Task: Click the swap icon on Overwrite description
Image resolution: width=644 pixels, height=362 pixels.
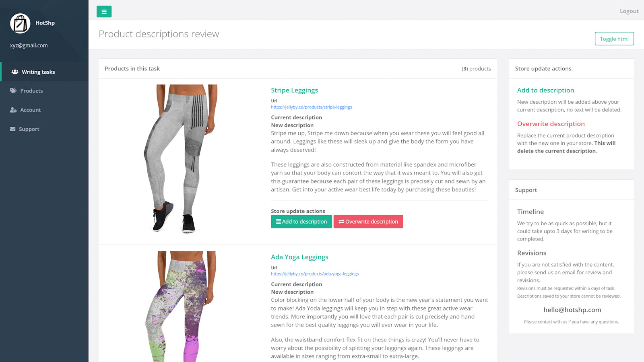Action: click(x=341, y=222)
